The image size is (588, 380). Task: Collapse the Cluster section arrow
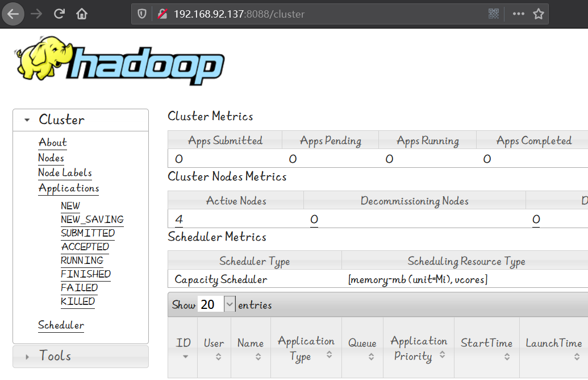tap(27, 120)
